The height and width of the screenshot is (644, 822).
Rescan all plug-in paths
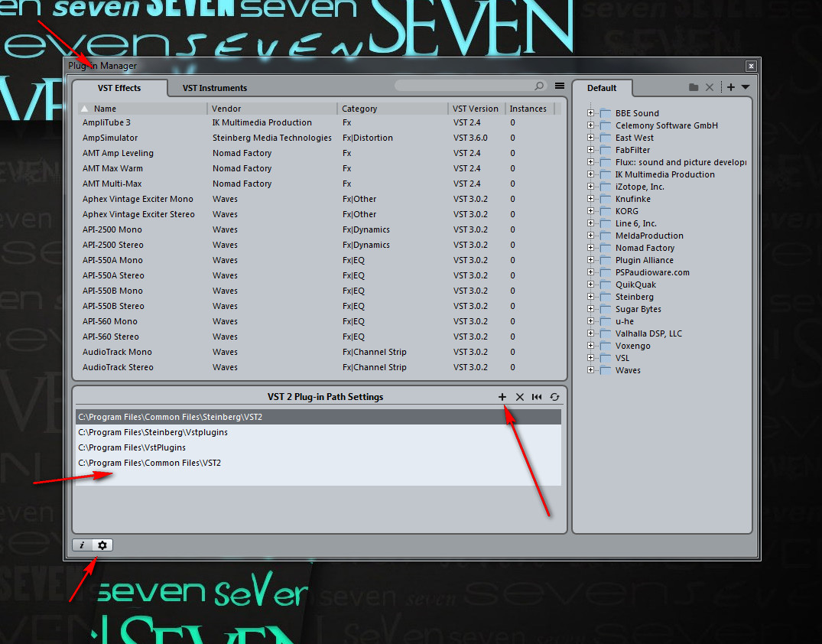(x=554, y=397)
